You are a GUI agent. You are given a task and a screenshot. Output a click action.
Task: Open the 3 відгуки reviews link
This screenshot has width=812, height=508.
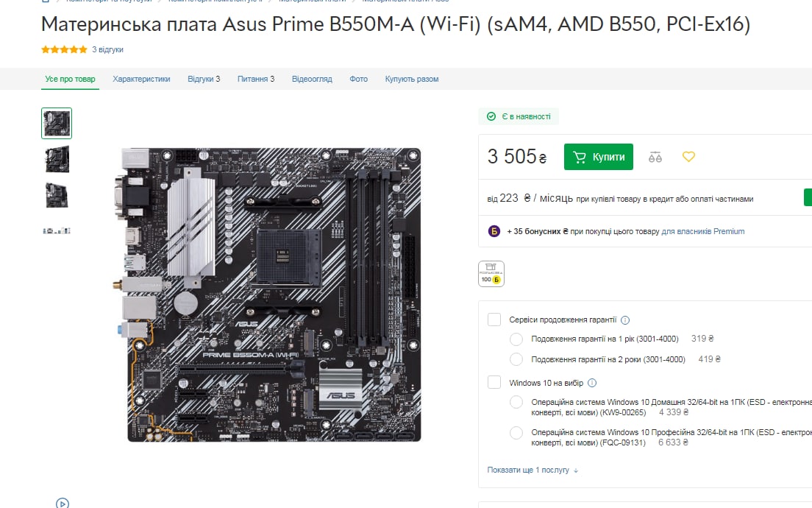[x=107, y=50]
